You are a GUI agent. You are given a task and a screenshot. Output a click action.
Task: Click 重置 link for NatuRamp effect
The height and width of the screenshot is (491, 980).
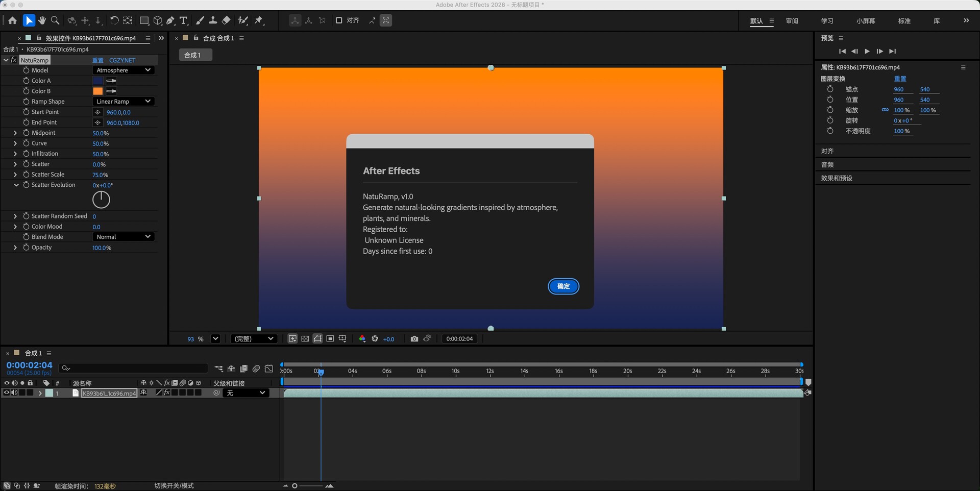coord(97,60)
